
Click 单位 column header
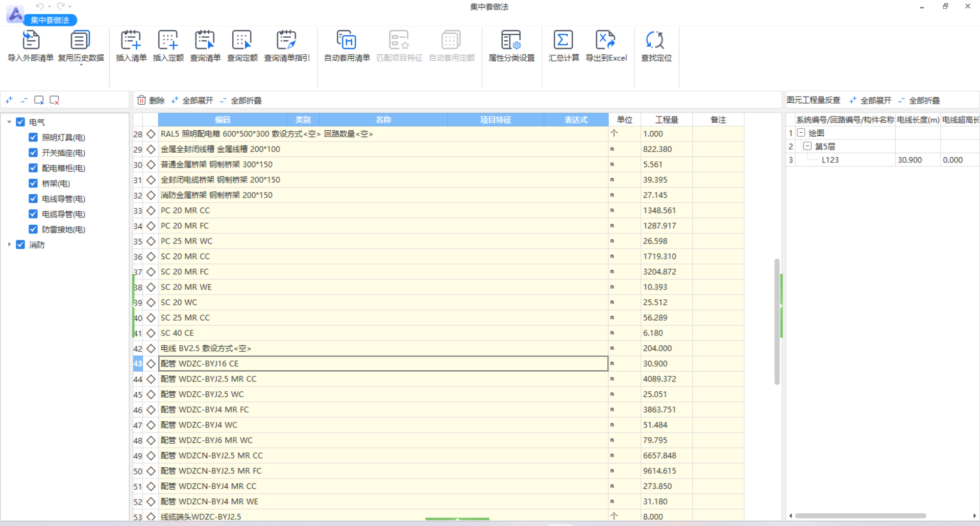point(625,119)
